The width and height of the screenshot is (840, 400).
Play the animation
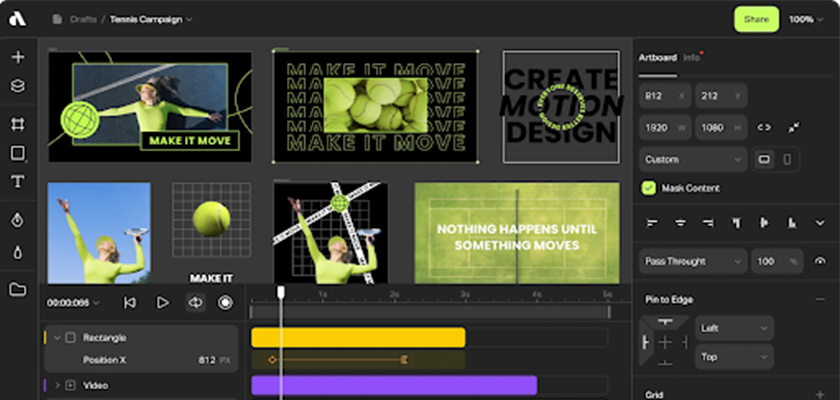[x=162, y=303]
